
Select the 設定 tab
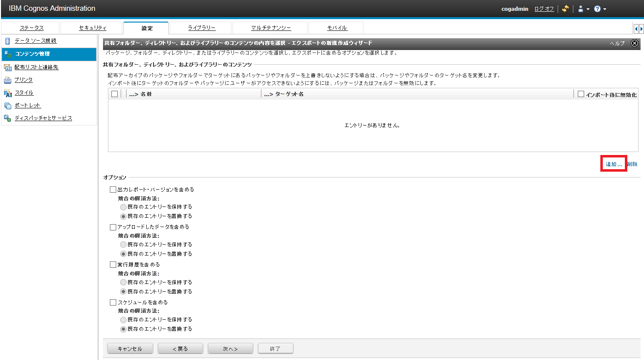click(x=147, y=28)
